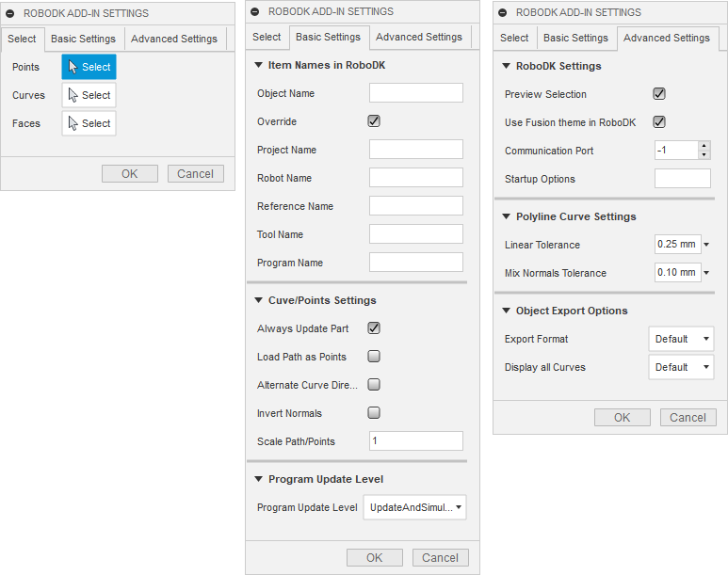728x575 pixels.
Task: Open the Program Update Level dropdown
Action: click(414, 507)
